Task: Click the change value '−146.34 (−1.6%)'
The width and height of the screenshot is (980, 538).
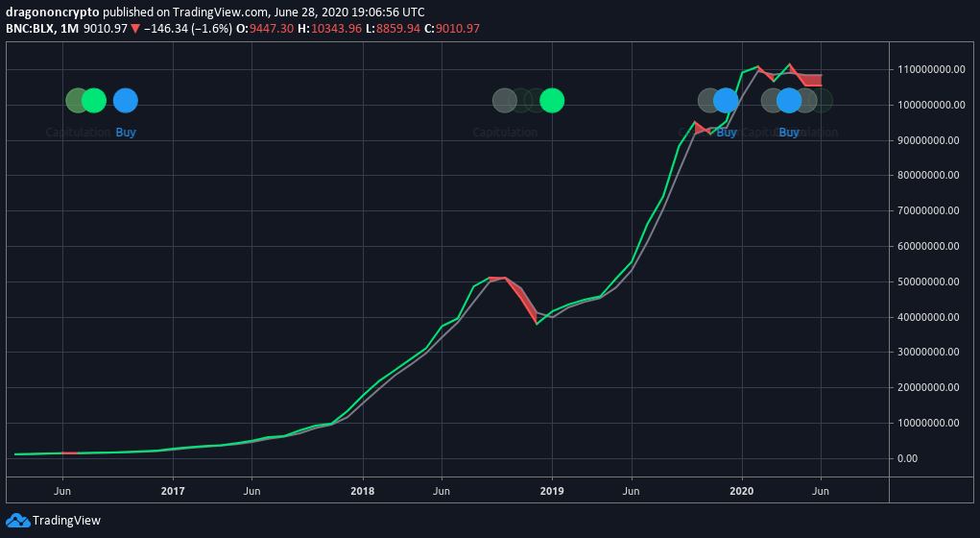Action: click(187, 29)
